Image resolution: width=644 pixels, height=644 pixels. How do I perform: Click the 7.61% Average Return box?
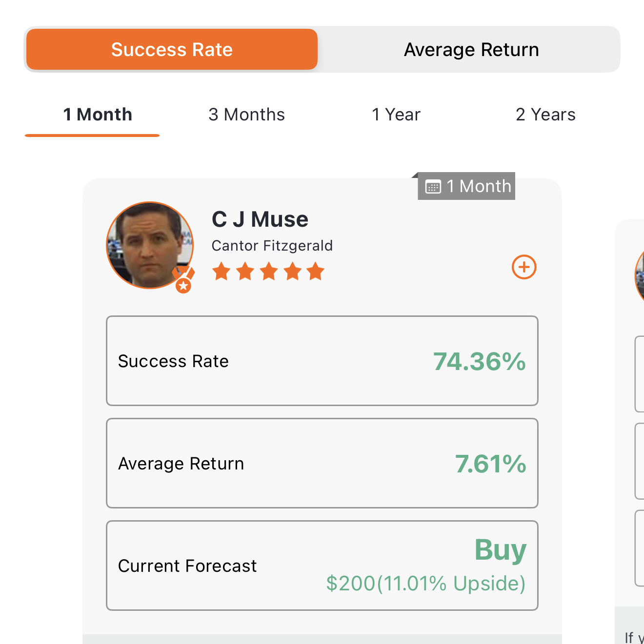pyautogui.click(x=322, y=463)
